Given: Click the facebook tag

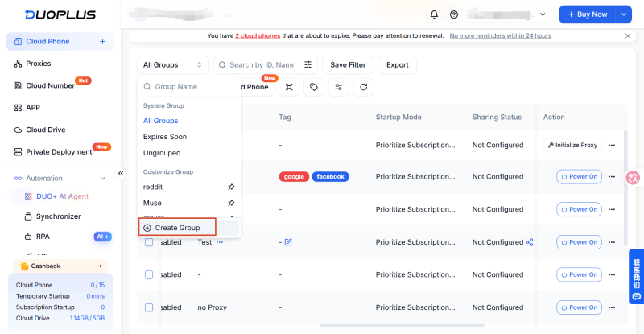Looking at the screenshot, I should (330, 176).
